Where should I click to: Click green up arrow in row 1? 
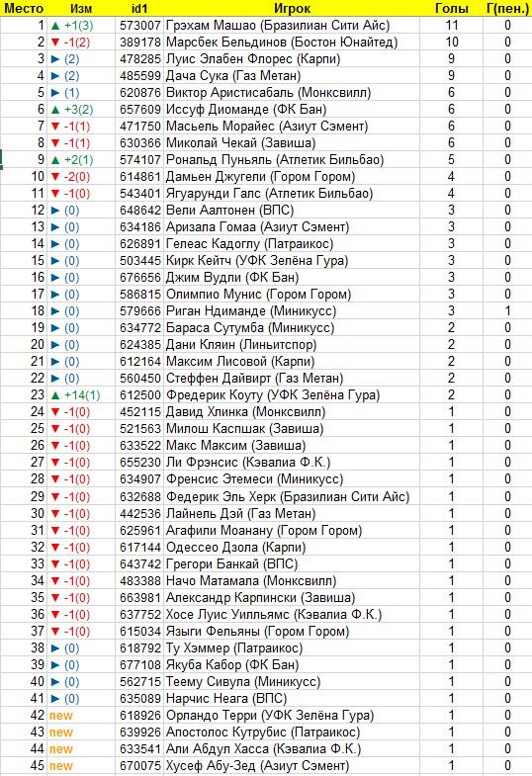click(x=55, y=26)
